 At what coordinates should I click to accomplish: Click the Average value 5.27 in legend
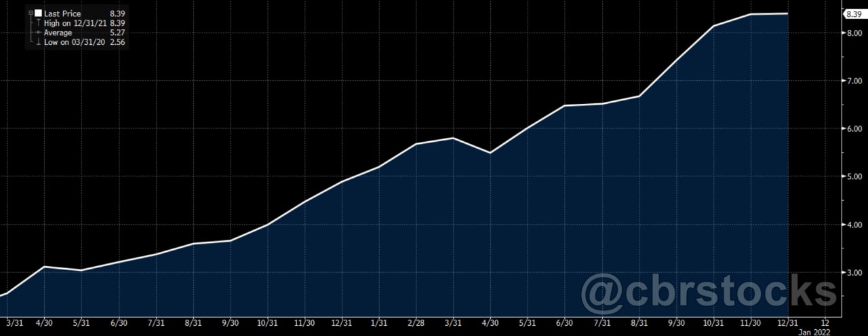(117, 33)
